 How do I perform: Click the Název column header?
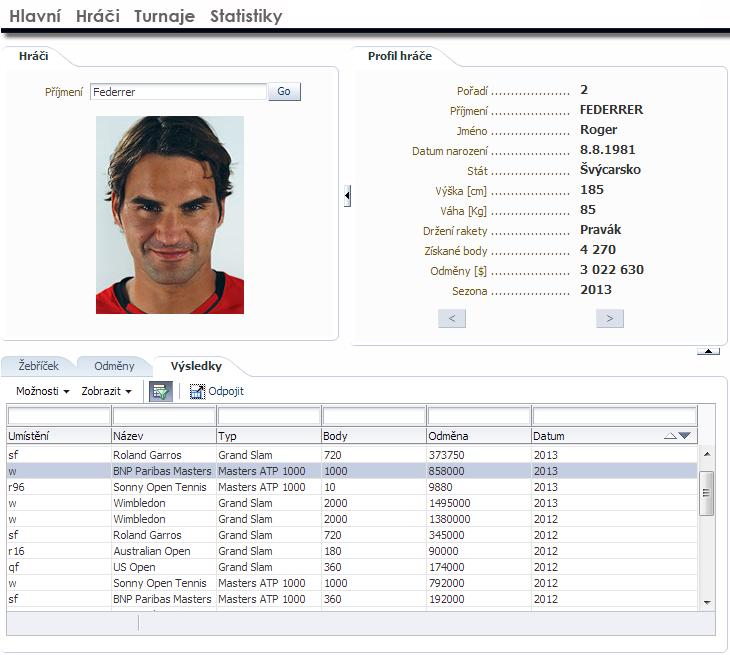[164, 436]
